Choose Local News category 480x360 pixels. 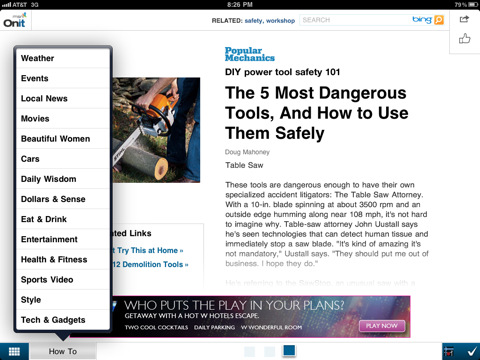(x=63, y=98)
